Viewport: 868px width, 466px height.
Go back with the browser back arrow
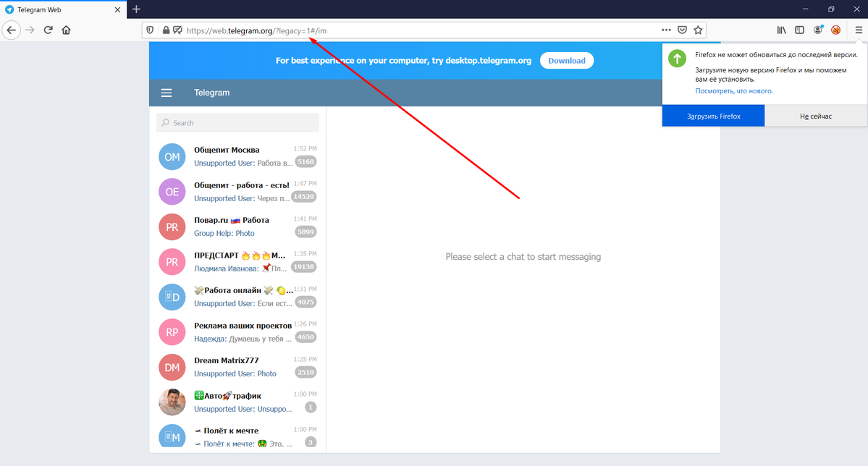[12, 30]
